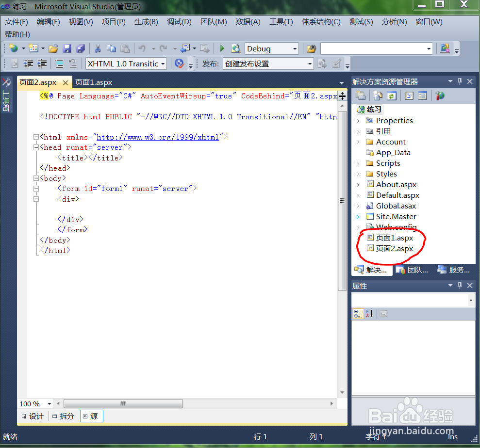Click the empty find combo box field
Screen dimensions: 480x448
click(373, 48)
